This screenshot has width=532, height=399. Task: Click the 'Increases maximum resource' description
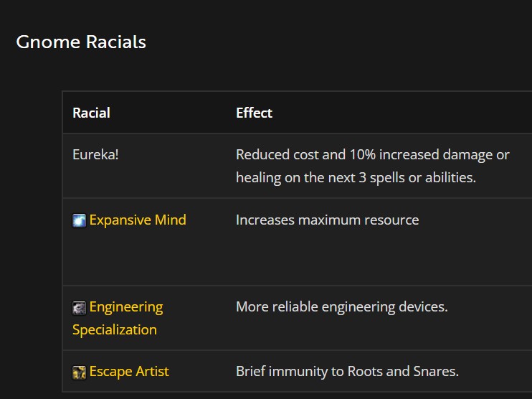[328, 220]
